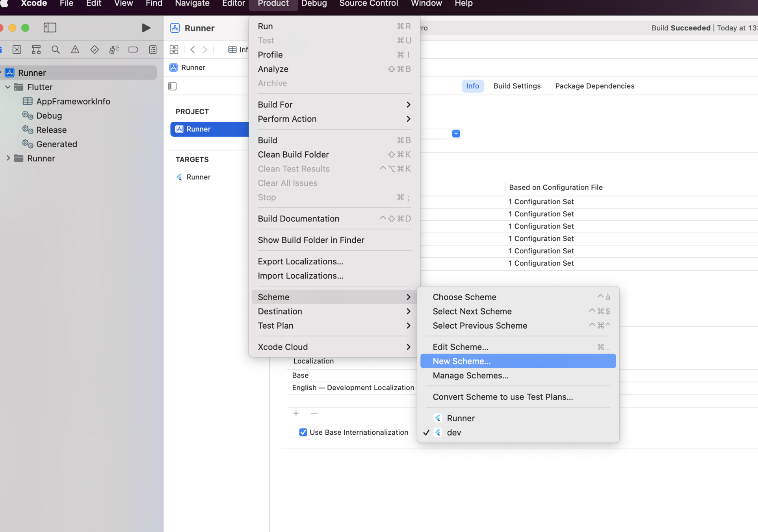Switch to the Build Settings tab
The height and width of the screenshot is (532, 758).
pos(517,86)
